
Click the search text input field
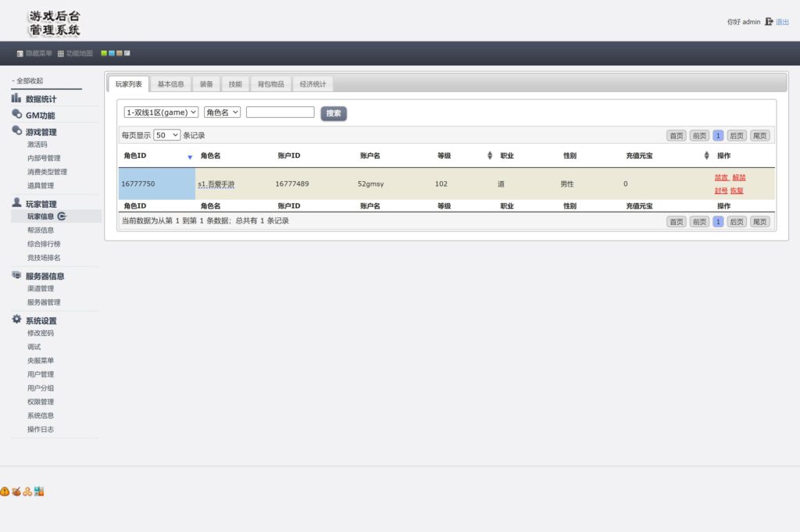280,112
